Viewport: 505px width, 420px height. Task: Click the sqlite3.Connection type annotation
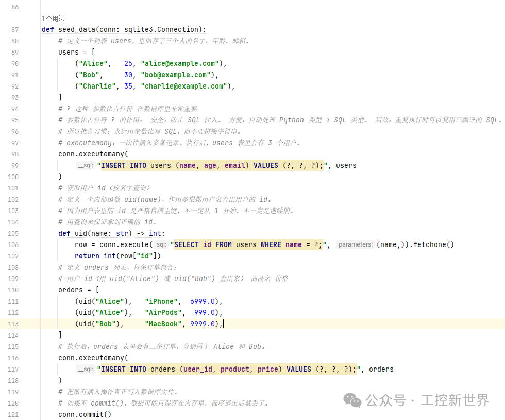coord(164,30)
